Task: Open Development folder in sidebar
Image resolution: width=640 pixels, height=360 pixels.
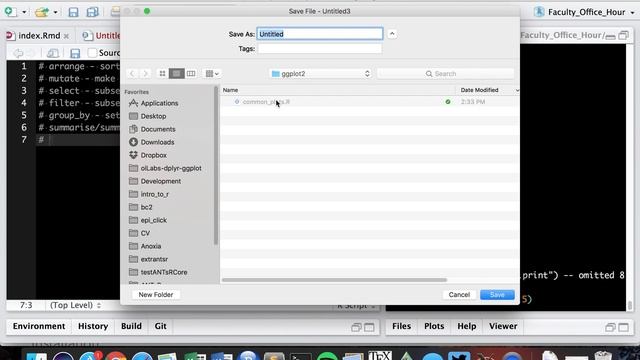Action: [x=160, y=181]
